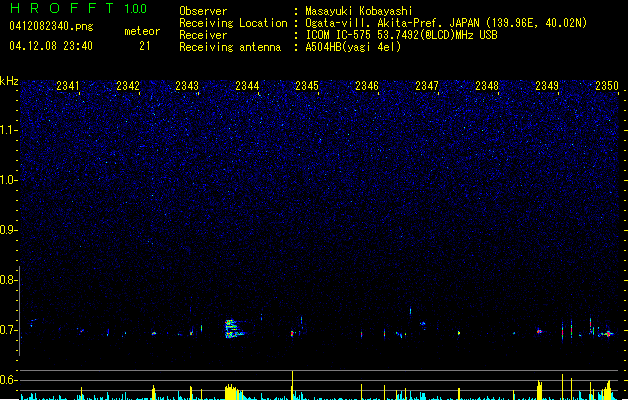The height and width of the screenshot is (400, 629).
Task: Click the 0.6 kHz axis label
Action: (x=8, y=380)
